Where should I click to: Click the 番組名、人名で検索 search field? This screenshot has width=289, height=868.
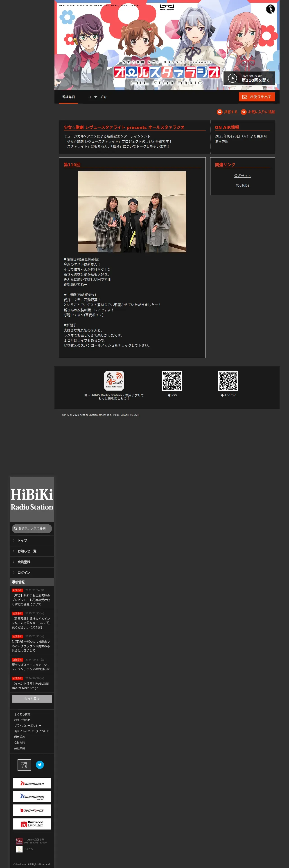click(x=32, y=529)
